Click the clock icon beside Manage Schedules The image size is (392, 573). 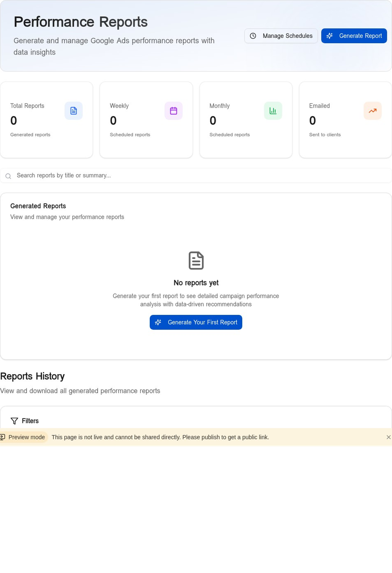pyautogui.click(x=253, y=36)
